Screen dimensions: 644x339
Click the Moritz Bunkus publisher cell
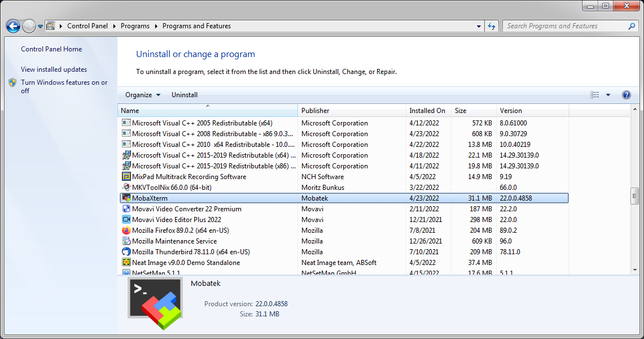tap(323, 188)
